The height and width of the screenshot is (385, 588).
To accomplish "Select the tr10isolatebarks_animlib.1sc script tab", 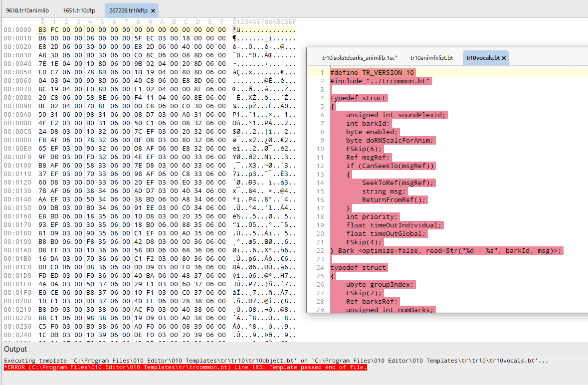I will coord(360,58).
